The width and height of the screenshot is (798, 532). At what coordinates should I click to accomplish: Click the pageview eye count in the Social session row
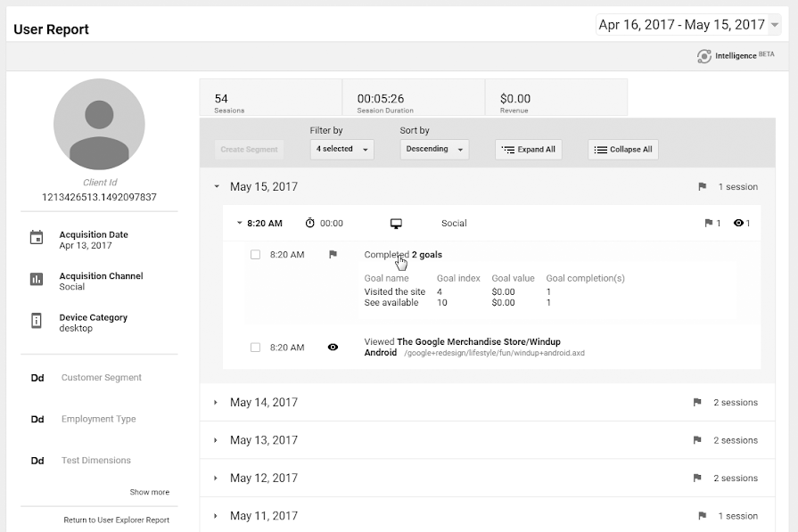(x=742, y=223)
